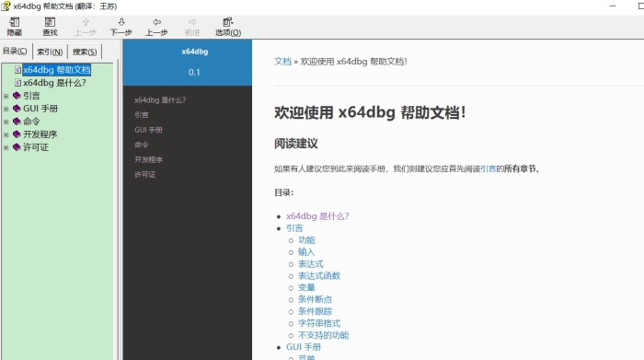
Task: Open the GUI 手册 link in the 目录 list
Action: tap(304, 347)
